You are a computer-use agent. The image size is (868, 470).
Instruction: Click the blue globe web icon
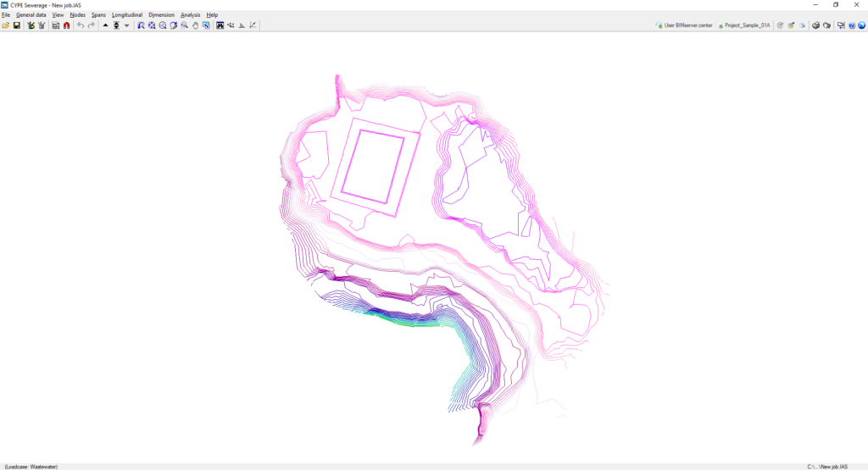(861, 25)
